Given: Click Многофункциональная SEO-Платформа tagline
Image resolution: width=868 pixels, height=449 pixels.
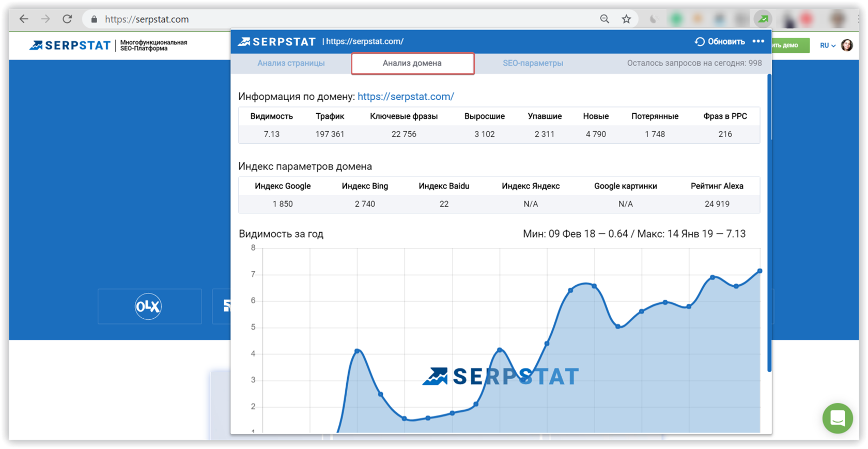Looking at the screenshot, I should point(153,45).
